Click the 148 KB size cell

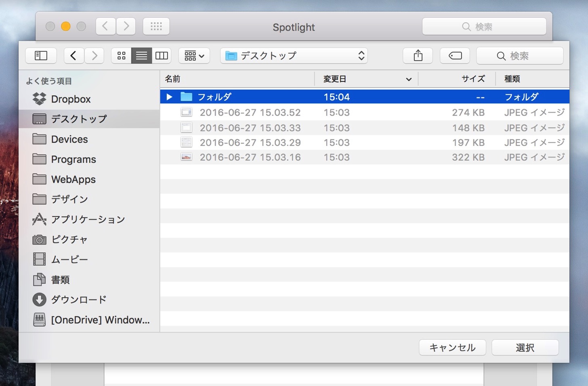[468, 128]
